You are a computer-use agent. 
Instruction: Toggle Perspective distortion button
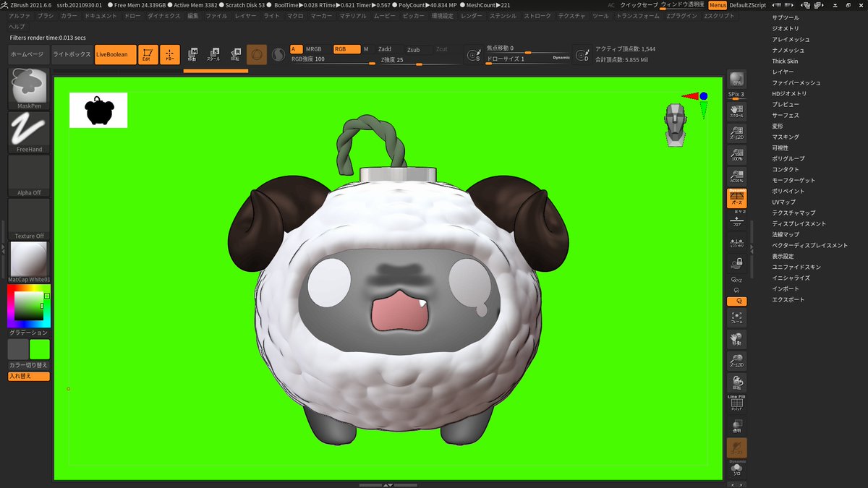[x=737, y=199]
